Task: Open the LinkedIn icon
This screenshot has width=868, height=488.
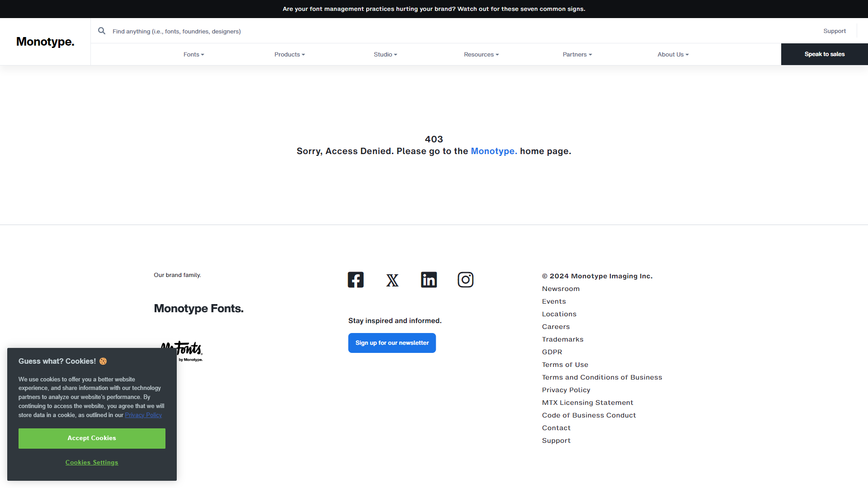Action: point(429,279)
